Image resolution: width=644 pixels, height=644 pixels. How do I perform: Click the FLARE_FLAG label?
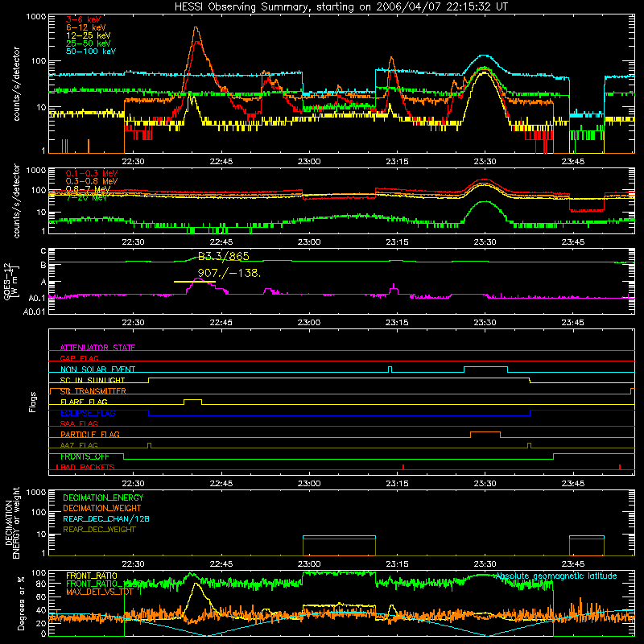pos(84,402)
